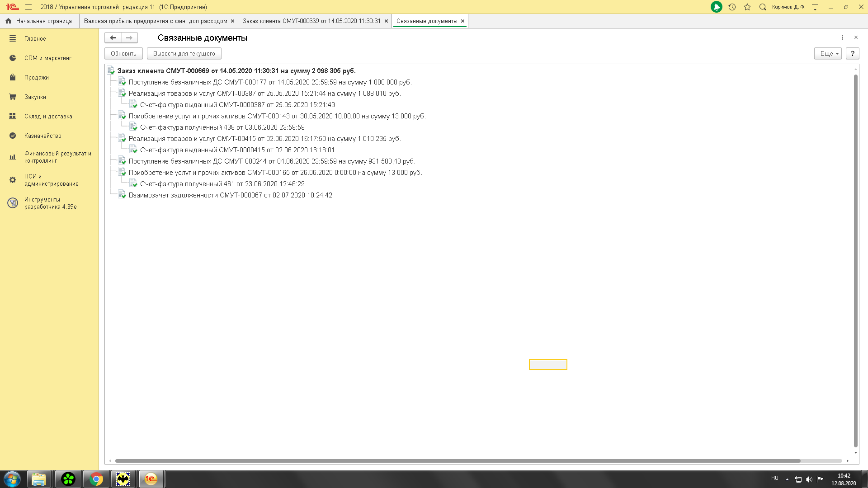Close the Валовая прибыль предприятия tab
This screenshot has height=488, width=868.
pos(232,21)
